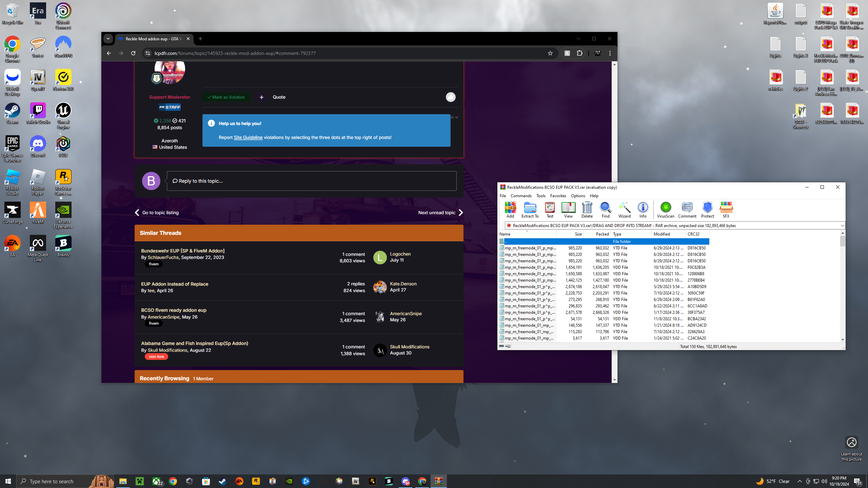Click the thumbs-up reaction icon on post

pos(450,97)
